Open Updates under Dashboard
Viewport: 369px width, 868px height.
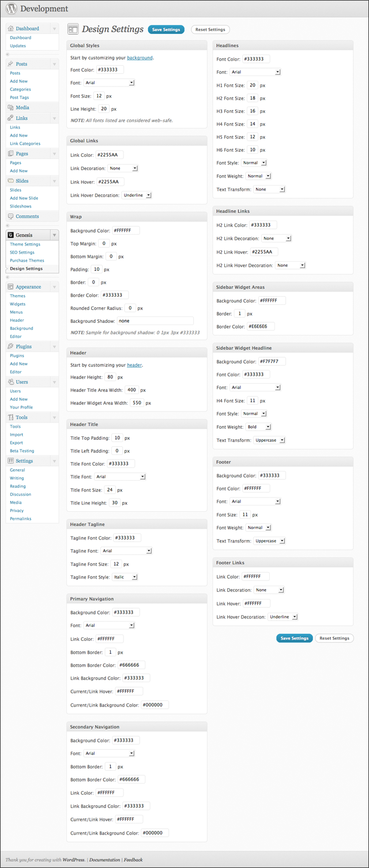click(18, 46)
